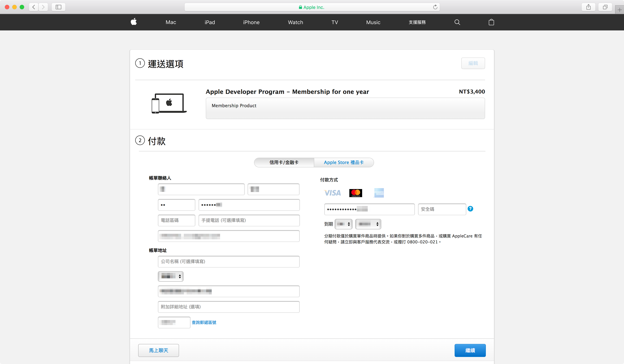Click the security code help question icon
The image size is (624, 364).
click(x=470, y=209)
